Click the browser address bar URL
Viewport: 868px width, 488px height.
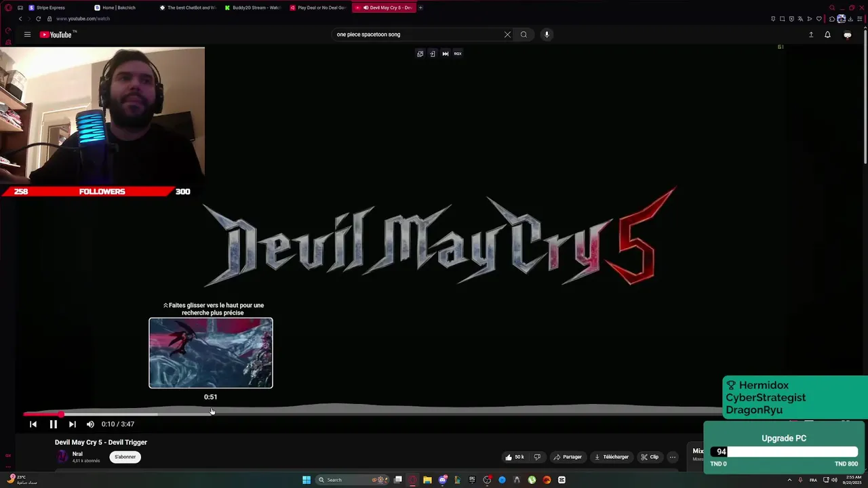click(83, 19)
